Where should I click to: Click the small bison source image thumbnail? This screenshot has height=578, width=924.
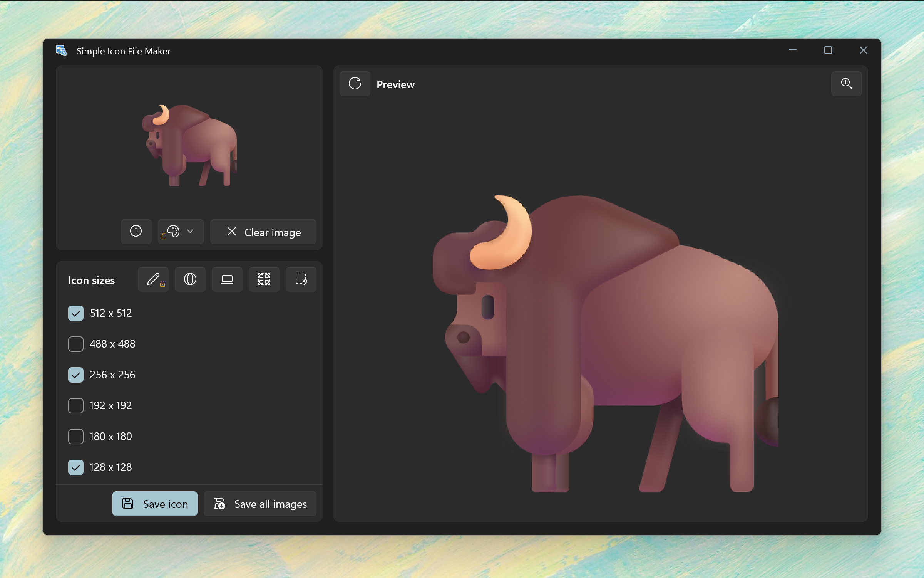click(x=190, y=146)
